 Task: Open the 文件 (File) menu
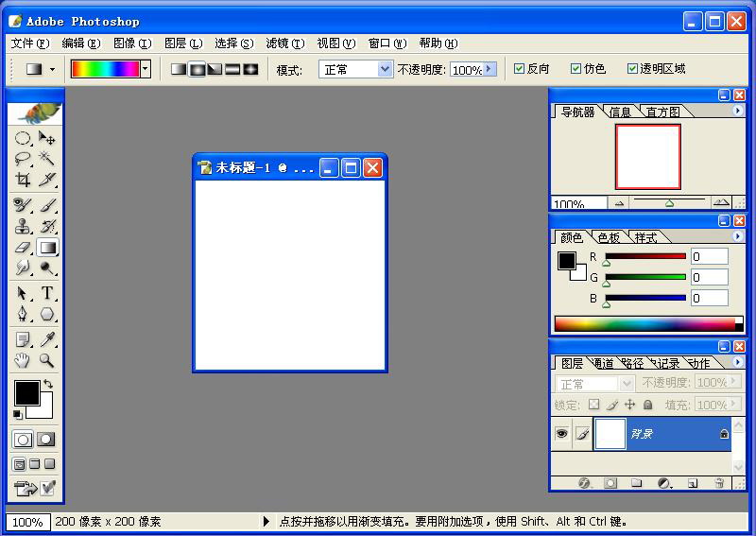pyautogui.click(x=30, y=43)
